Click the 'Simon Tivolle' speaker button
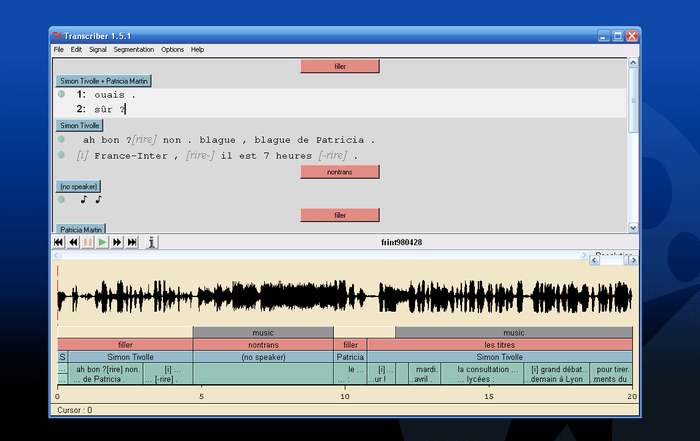This screenshot has width=700, height=441. [80, 126]
